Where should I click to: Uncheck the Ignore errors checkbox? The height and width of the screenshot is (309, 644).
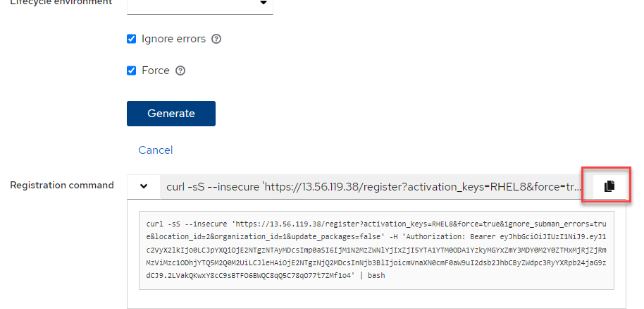[x=131, y=39]
